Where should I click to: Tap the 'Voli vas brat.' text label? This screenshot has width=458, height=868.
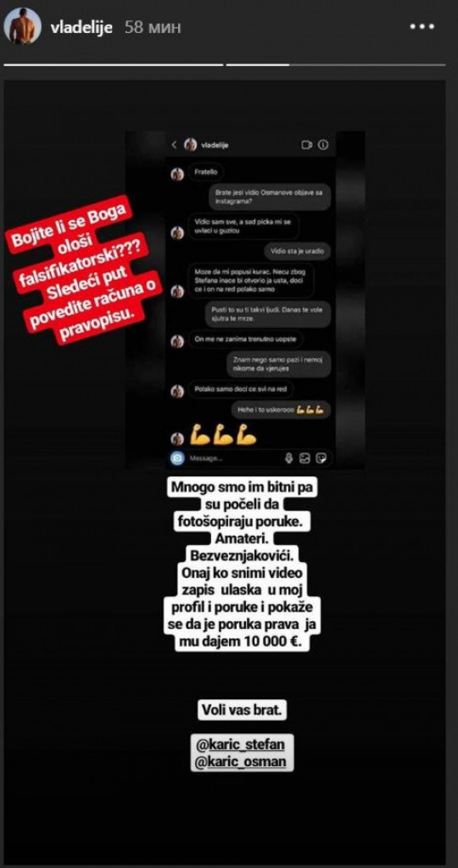[242, 710]
